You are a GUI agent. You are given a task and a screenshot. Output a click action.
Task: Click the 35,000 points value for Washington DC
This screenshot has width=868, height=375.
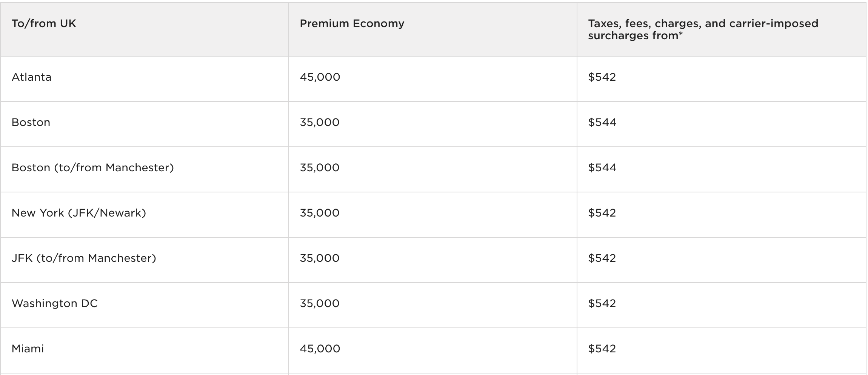pos(320,304)
